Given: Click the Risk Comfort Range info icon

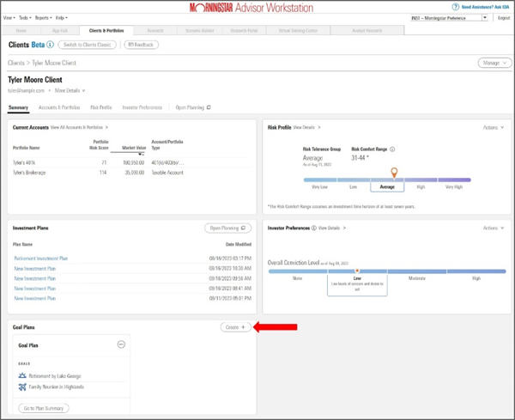Looking at the screenshot, I should click(x=392, y=149).
